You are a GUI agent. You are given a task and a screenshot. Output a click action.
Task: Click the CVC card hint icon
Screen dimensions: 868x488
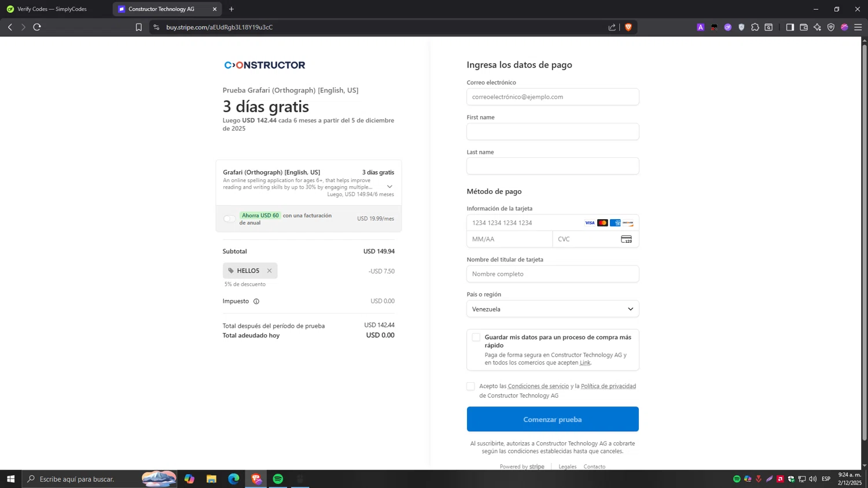coord(627,239)
